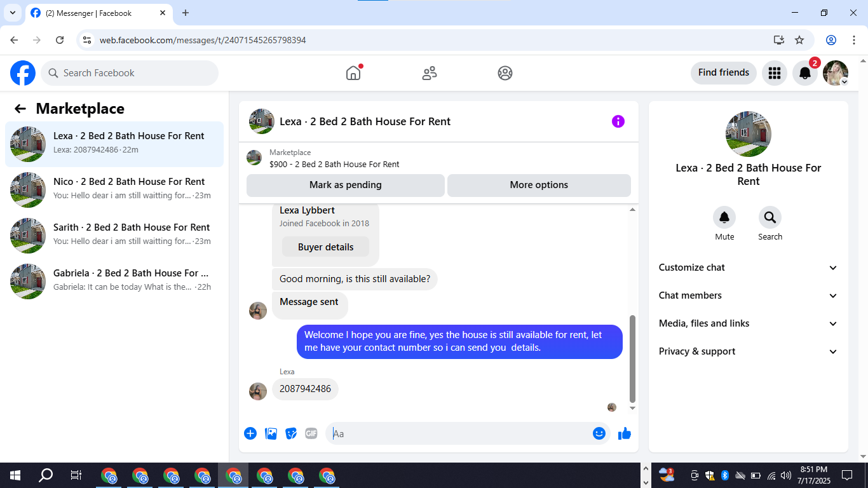Search in conversation using magnifier icon
Viewport: 868px width, 488px height.
[770, 218]
